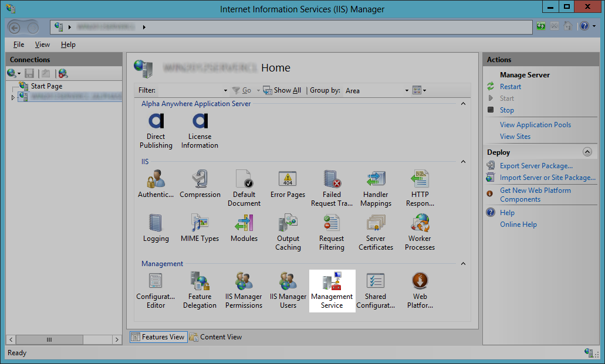
Task: Click Import Server or Site Package link
Action: [547, 178]
